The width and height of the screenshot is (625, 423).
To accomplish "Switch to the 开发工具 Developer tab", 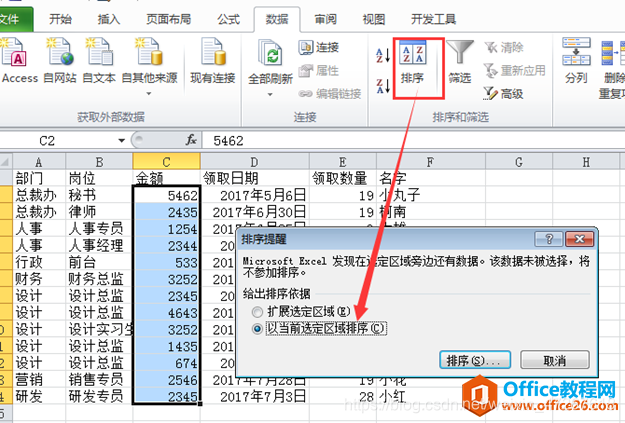I will click(x=433, y=19).
